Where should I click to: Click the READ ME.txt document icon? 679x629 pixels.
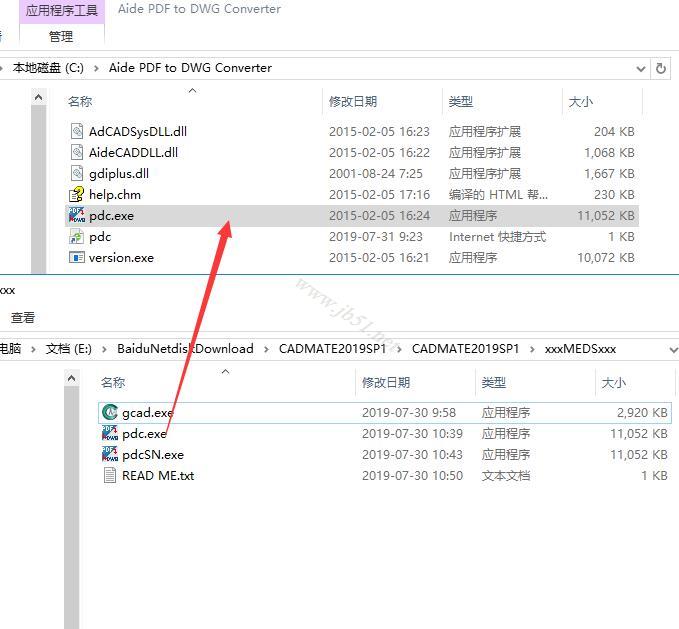click(x=110, y=475)
